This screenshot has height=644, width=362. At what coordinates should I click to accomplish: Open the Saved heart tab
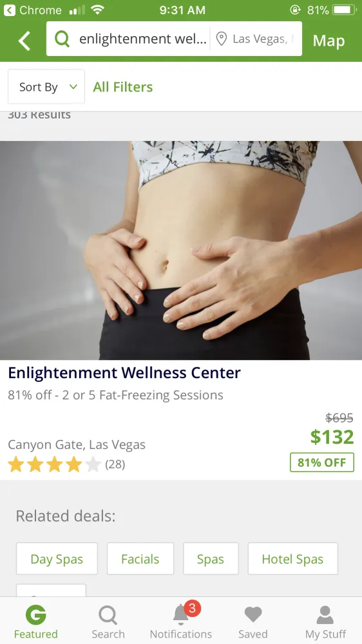coord(252,621)
